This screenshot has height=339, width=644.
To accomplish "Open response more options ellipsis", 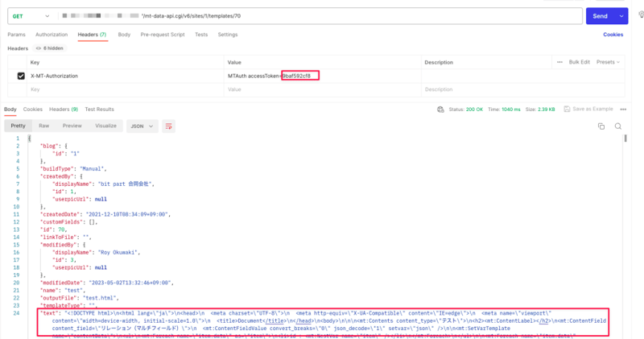I will 623,109.
